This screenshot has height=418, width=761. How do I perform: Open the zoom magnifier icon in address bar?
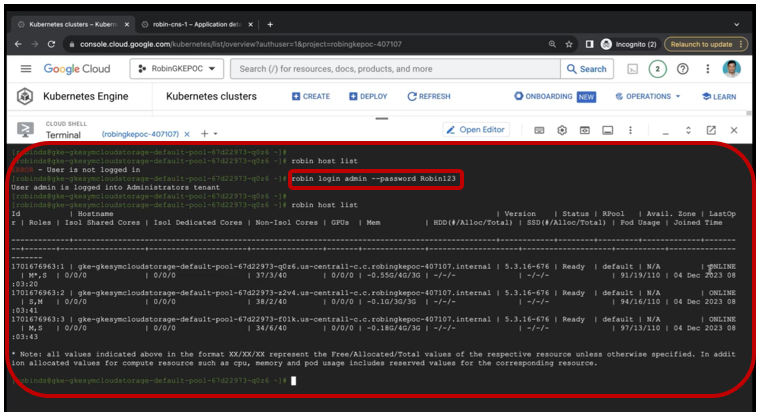552,44
